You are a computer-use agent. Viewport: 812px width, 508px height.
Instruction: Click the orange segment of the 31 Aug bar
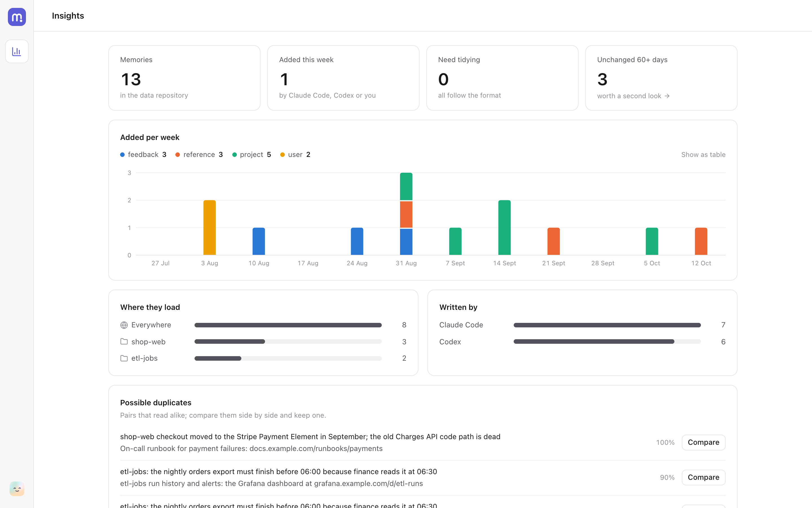406,214
